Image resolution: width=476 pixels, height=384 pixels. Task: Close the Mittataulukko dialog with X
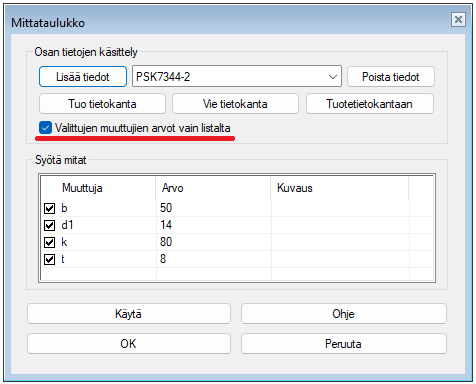[x=458, y=20]
